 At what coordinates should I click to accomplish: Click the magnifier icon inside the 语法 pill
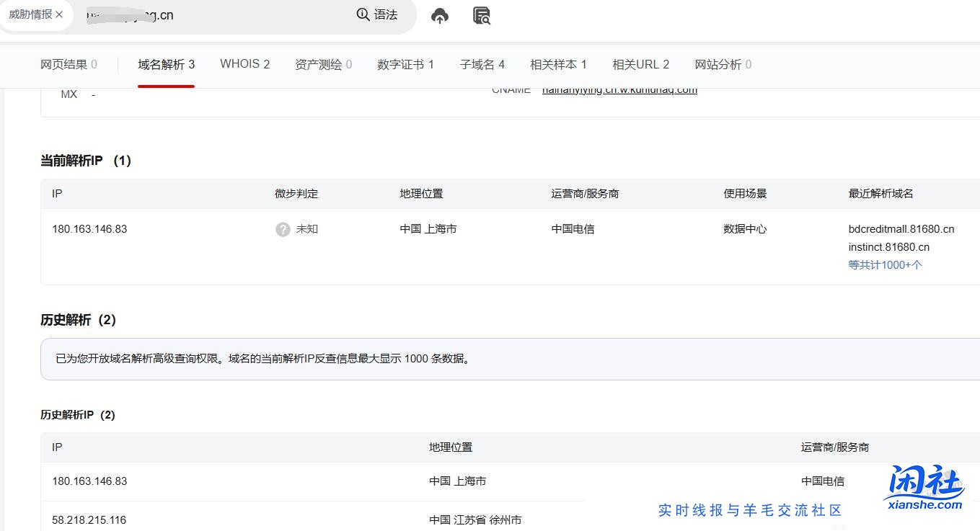click(362, 14)
